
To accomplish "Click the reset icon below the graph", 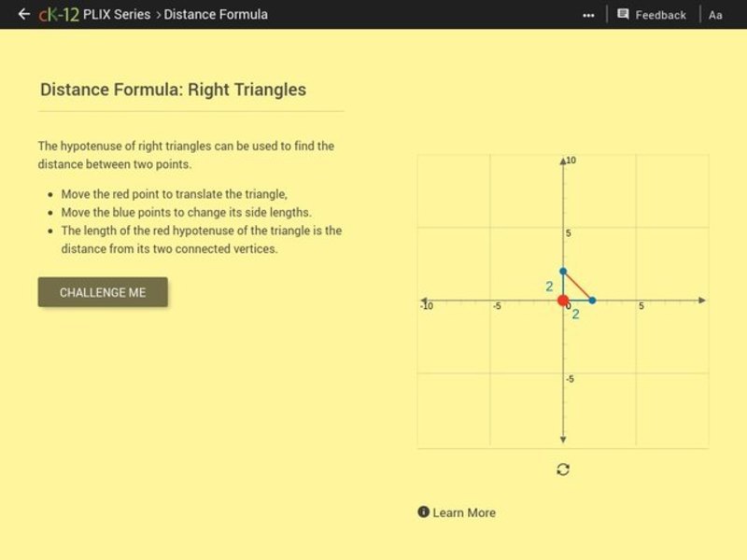I will point(561,469).
